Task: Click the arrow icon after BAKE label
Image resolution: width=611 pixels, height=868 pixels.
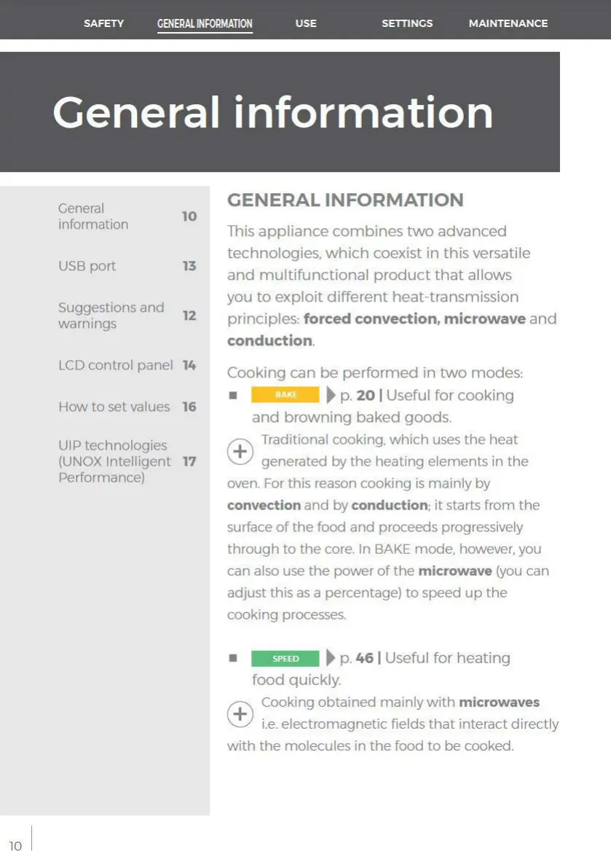Action: tap(331, 395)
